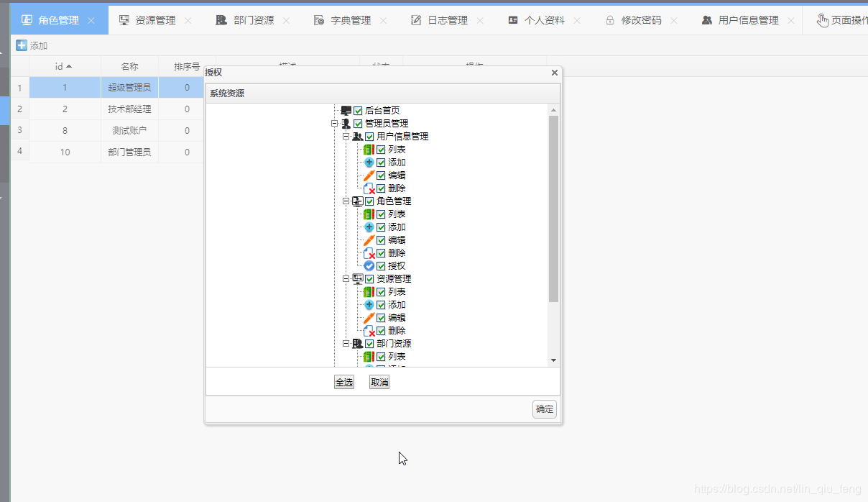Click the 编辑 pencil icon under 用户信息管理
This screenshot has height=502, width=868.
click(369, 175)
